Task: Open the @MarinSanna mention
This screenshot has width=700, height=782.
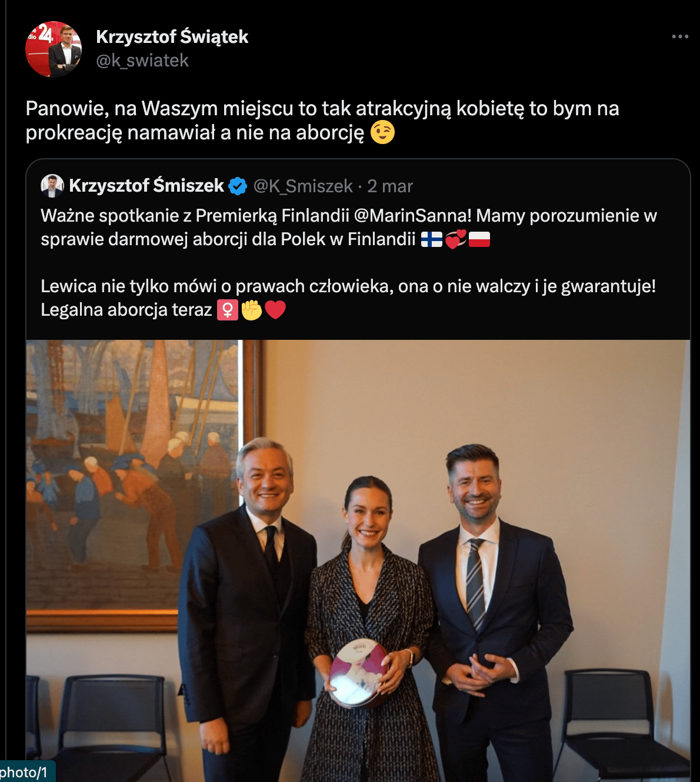Action: (413, 216)
